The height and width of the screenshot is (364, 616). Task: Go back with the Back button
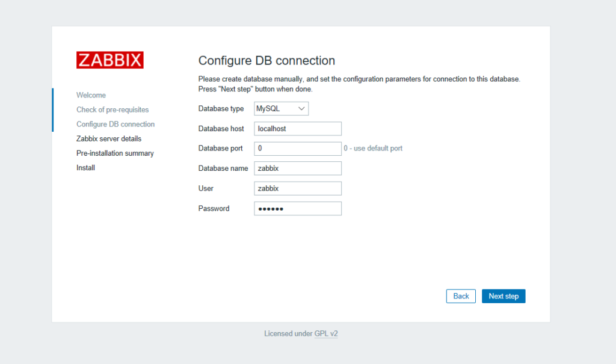461,296
